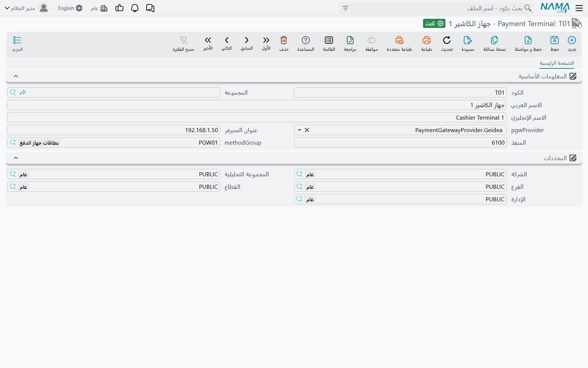This screenshot has width=588, height=368.
Task: Open the lookup for الشركة field
Action: pyautogui.click(x=300, y=174)
